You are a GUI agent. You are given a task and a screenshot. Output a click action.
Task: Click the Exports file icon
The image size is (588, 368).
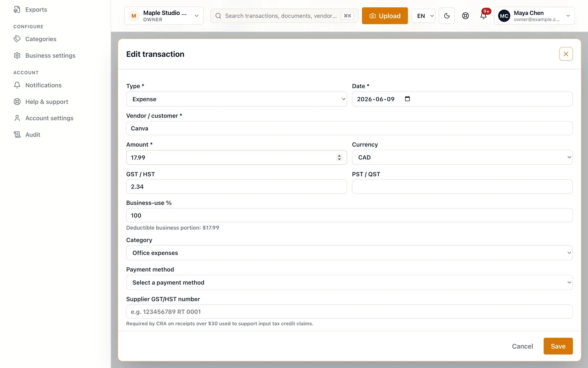[x=17, y=9]
